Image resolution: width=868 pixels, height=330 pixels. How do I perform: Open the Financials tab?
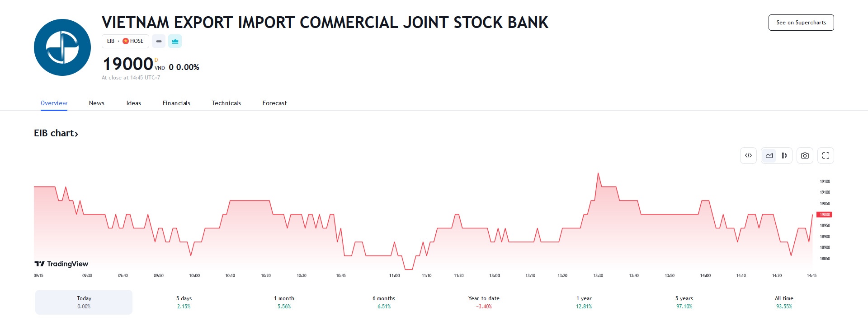coord(176,103)
